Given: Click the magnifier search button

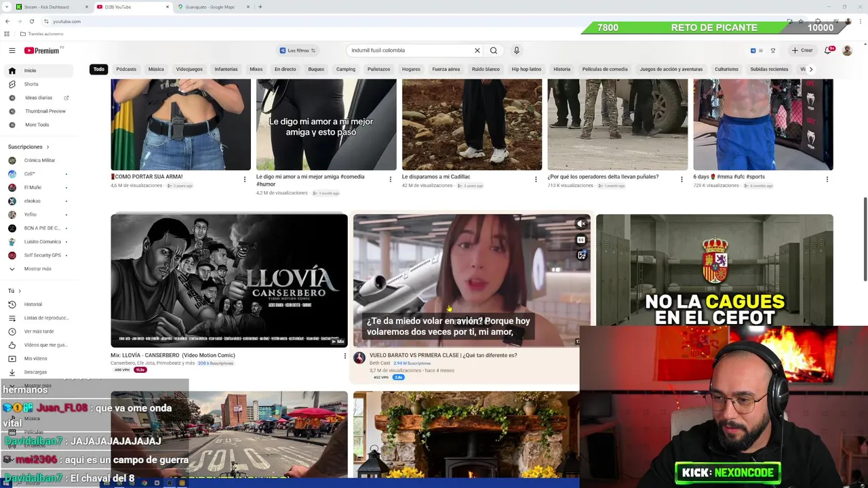Looking at the screenshot, I should (x=494, y=50).
